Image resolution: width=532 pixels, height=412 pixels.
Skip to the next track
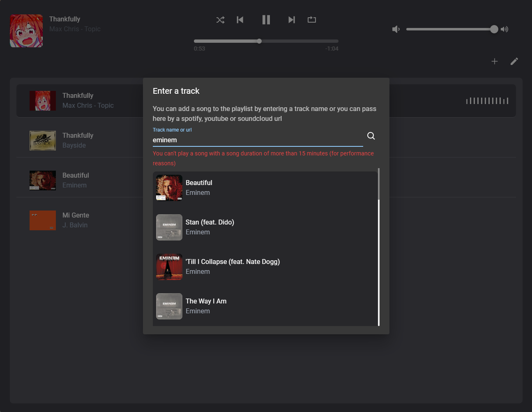[291, 19]
